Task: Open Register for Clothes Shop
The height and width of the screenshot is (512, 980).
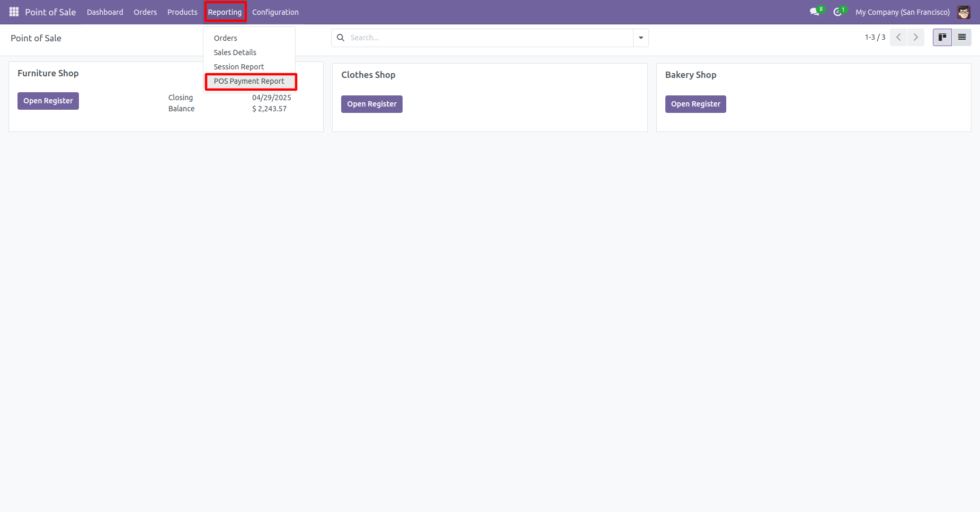Action: click(372, 104)
